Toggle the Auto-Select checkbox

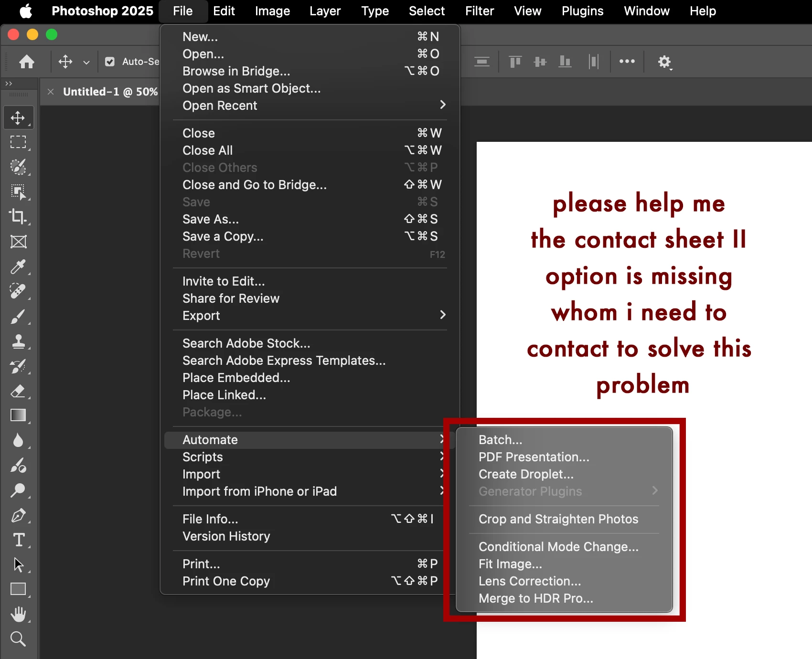pos(110,62)
